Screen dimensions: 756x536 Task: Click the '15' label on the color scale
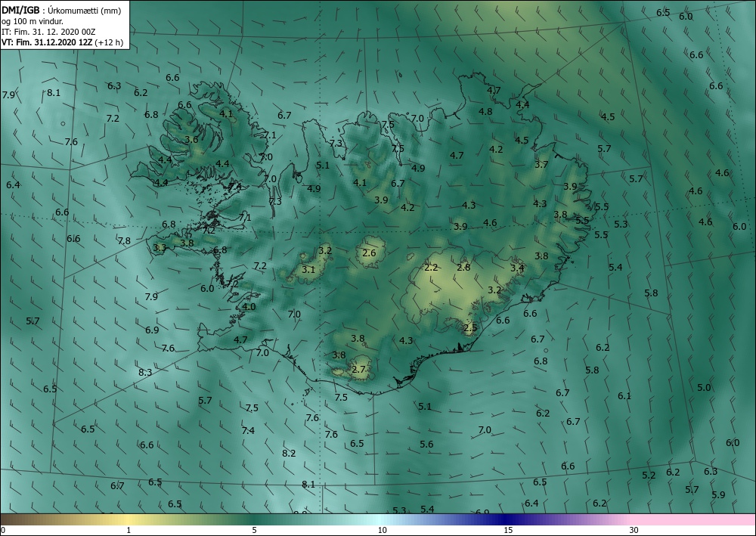coord(508,530)
